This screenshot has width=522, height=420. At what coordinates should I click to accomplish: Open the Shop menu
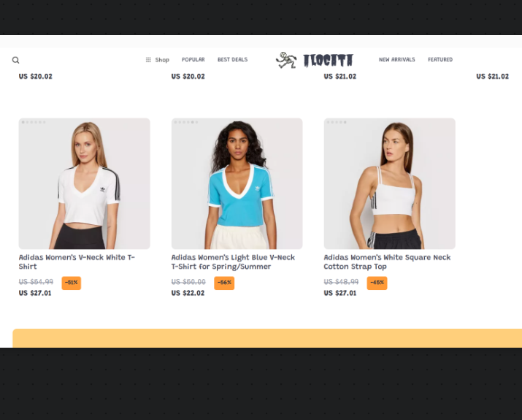coord(162,60)
